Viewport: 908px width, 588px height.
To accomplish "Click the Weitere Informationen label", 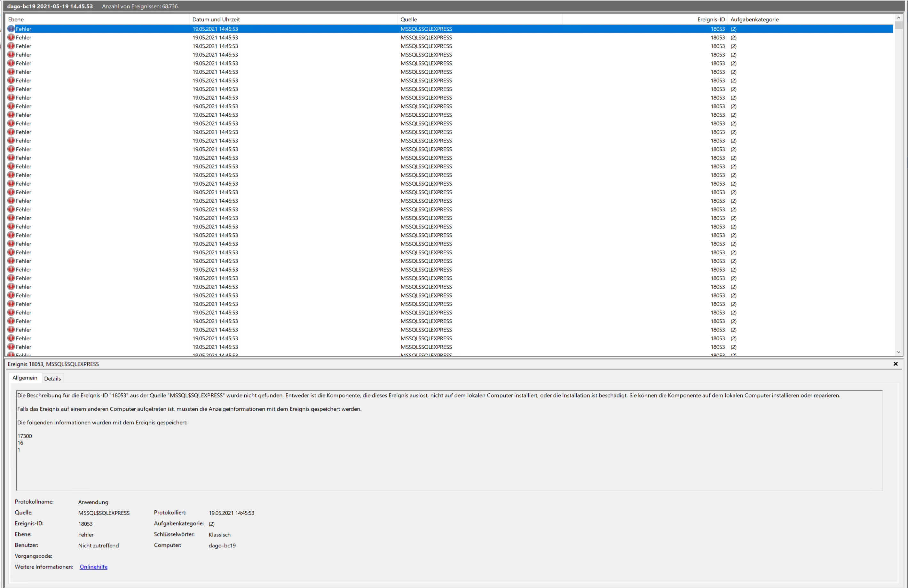I will (x=44, y=567).
